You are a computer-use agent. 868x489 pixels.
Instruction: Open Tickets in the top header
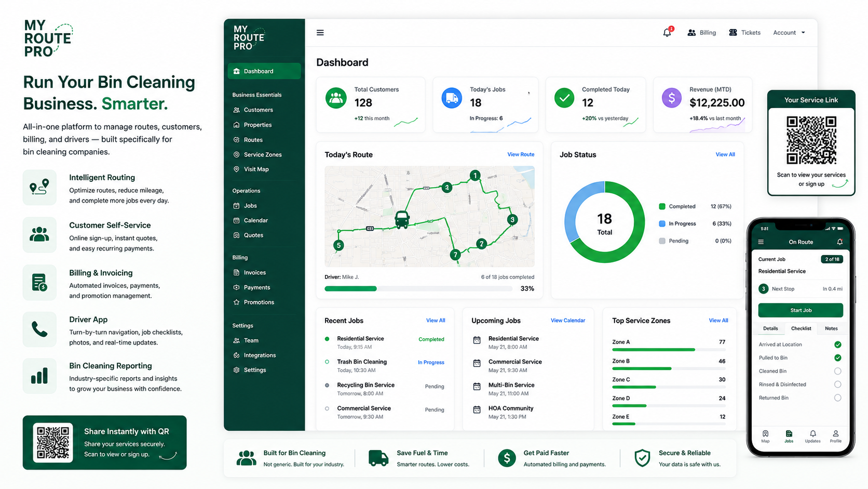tap(744, 33)
